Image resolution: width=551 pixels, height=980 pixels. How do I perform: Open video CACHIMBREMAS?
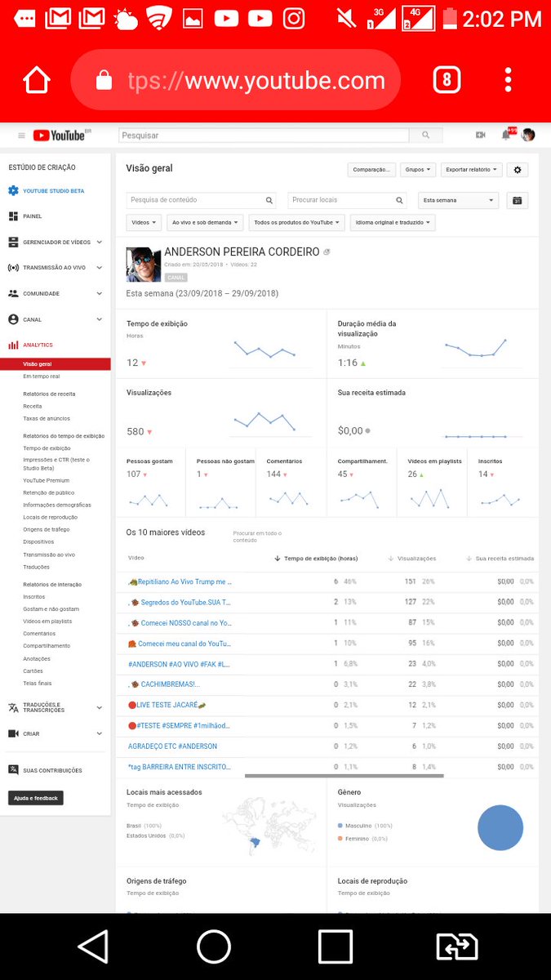pyautogui.click(x=164, y=684)
